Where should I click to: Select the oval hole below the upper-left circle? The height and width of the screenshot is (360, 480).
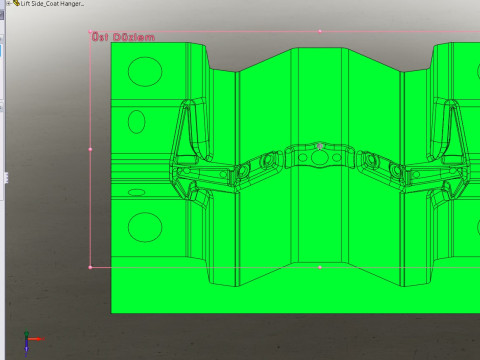[137, 122]
